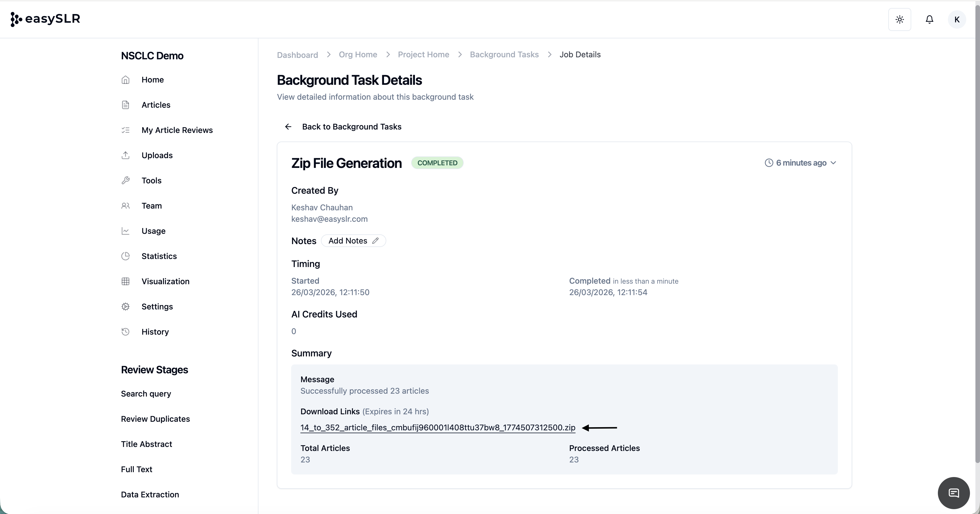Click the Uploads icon in sidebar
Image resolution: width=980 pixels, height=514 pixels.
coord(126,155)
